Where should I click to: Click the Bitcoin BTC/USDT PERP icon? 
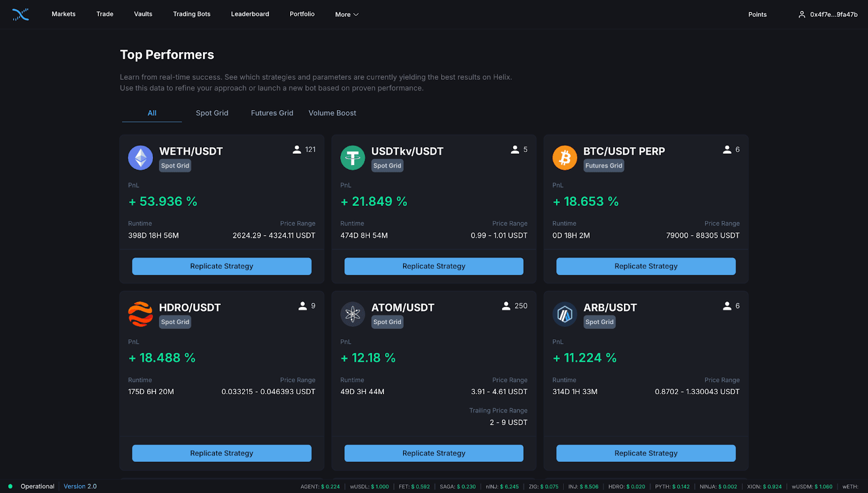coord(565,158)
